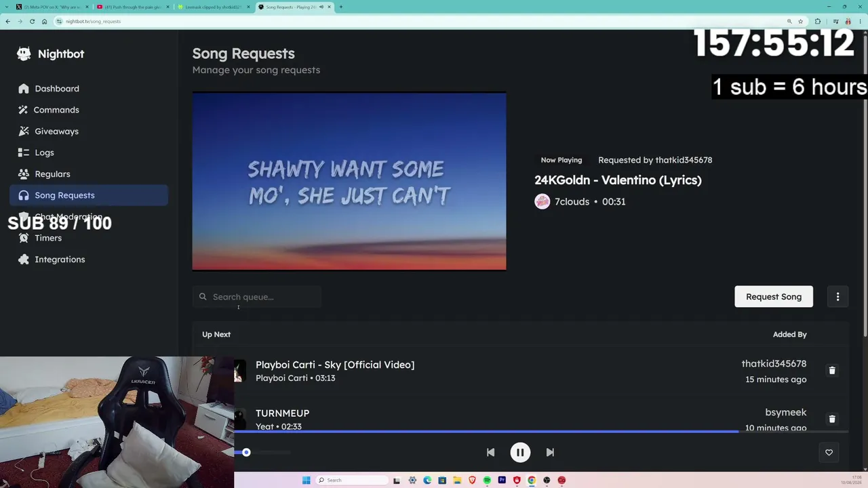The height and width of the screenshot is (488, 868).
Task: Pause the currently playing song
Action: click(x=520, y=453)
